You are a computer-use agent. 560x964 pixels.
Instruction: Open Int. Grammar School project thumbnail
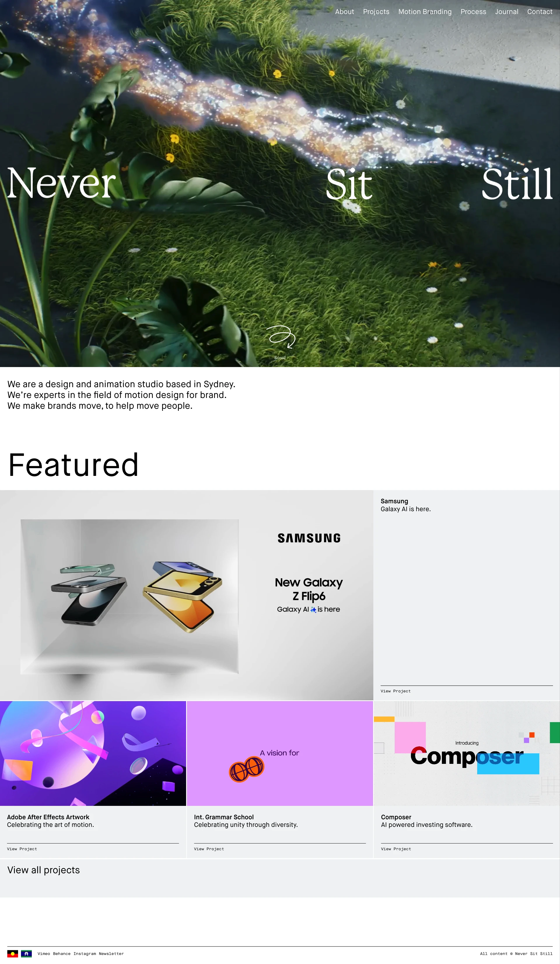tap(279, 753)
